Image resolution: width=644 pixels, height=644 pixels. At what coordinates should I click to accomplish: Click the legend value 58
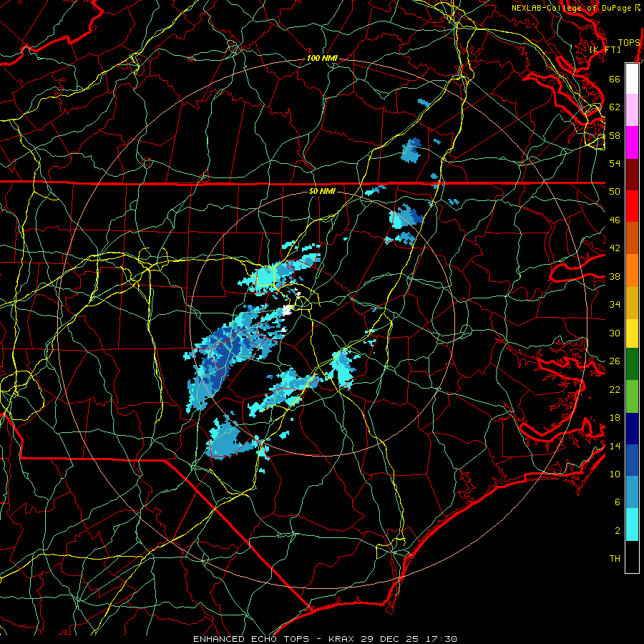(x=615, y=135)
